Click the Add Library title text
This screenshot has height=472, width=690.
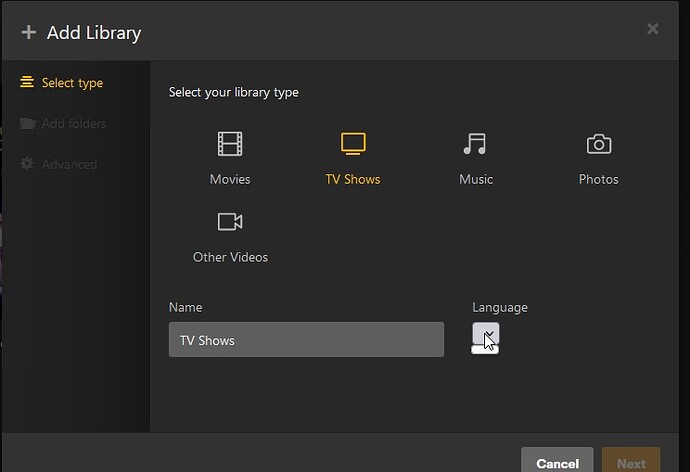point(94,33)
